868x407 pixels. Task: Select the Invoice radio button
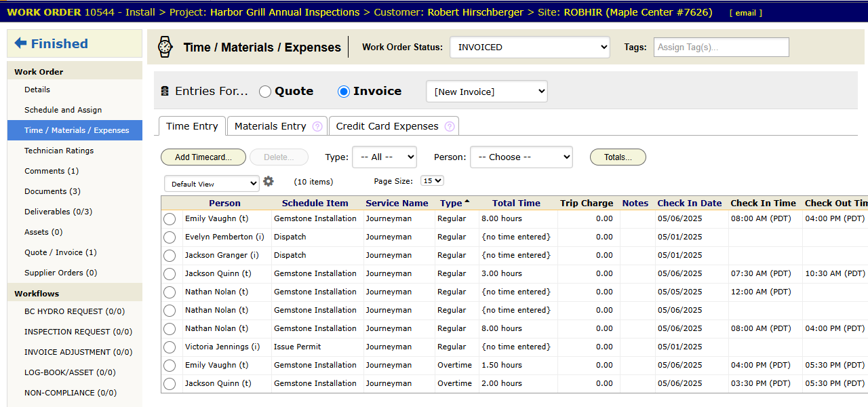coord(344,92)
